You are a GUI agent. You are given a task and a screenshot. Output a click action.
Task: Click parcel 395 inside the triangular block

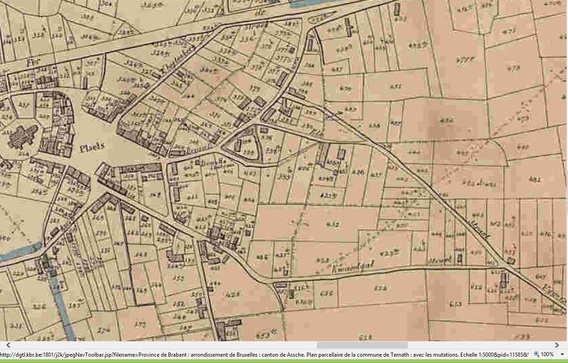point(248,152)
